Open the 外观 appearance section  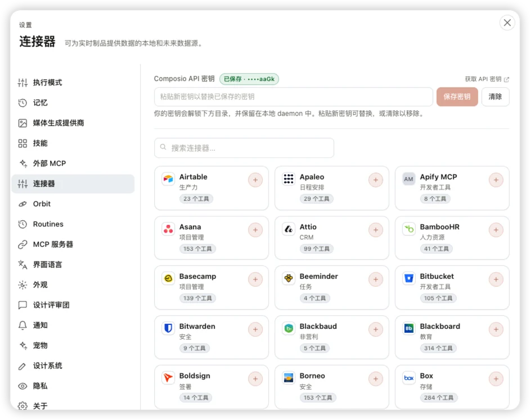click(73, 285)
